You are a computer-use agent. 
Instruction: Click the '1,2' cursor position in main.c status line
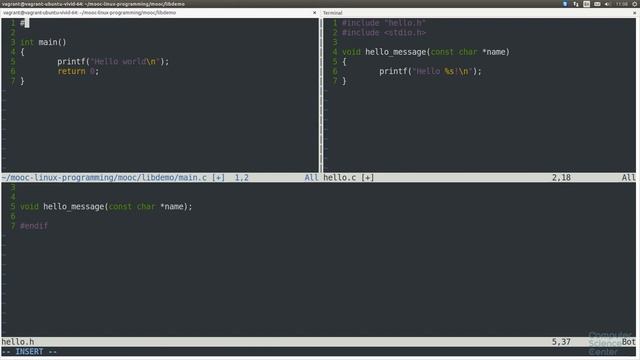coord(241,178)
